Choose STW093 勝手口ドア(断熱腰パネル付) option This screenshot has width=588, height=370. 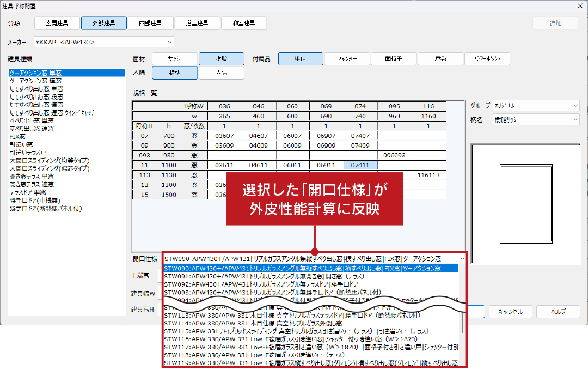(x=311, y=292)
